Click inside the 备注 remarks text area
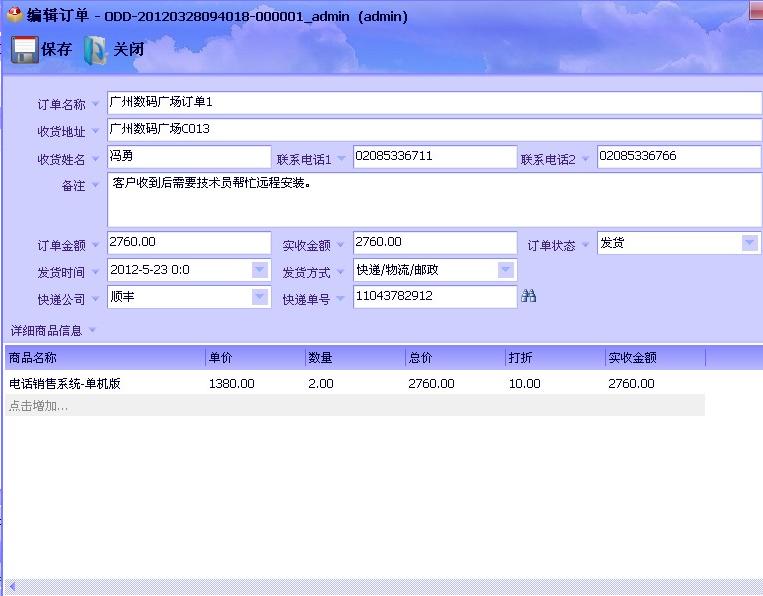The width and height of the screenshot is (763, 596). [x=435, y=199]
